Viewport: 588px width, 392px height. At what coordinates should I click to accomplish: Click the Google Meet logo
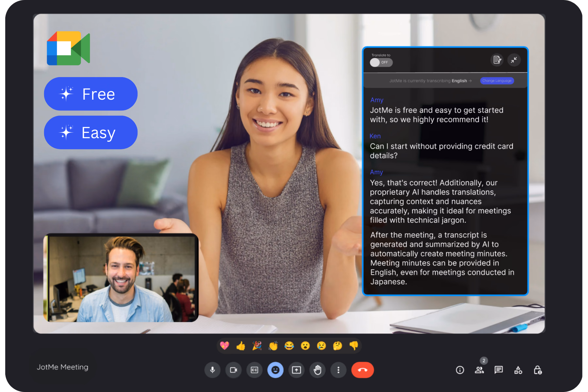point(68,48)
